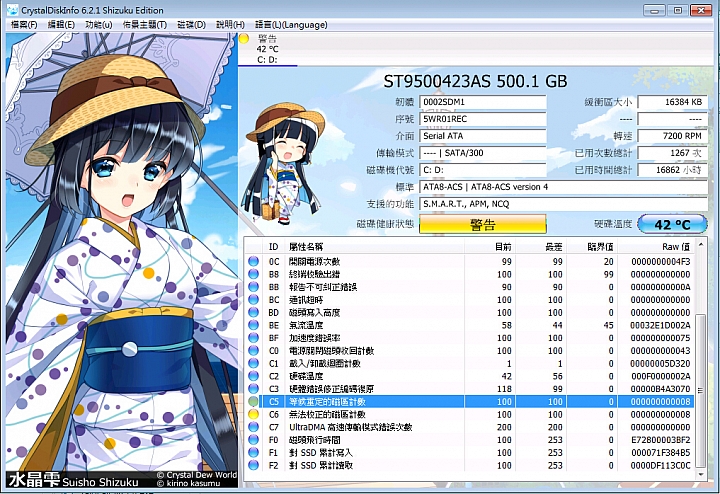The width and height of the screenshot is (720, 494).
Task: Click the Serial ATA interface field
Action: (483, 136)
